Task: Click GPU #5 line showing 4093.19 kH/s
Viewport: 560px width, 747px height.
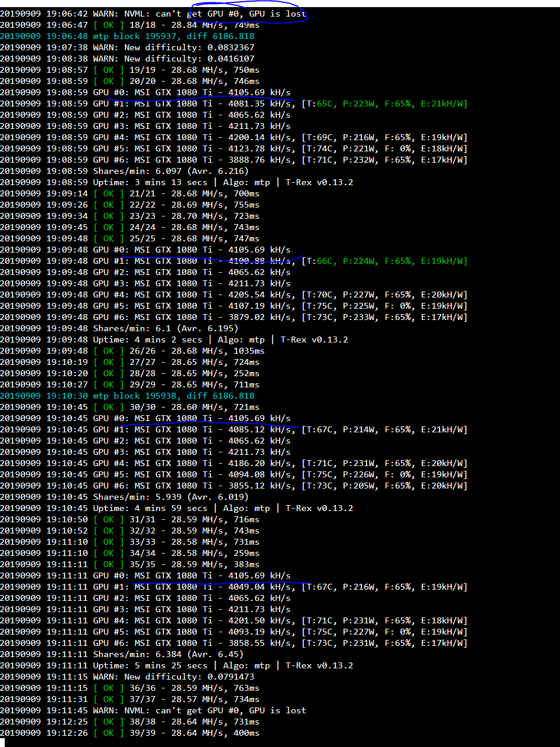Action: pyautogui.click(x=234, y=632)
